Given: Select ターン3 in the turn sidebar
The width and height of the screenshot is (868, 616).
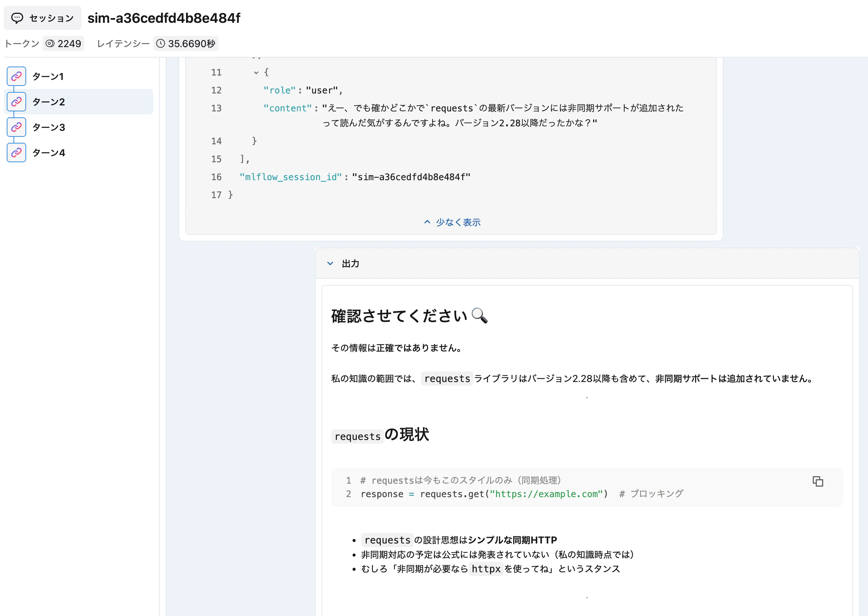Looking at the screenshot, I should pyautogui.click(x=49, y=127).
